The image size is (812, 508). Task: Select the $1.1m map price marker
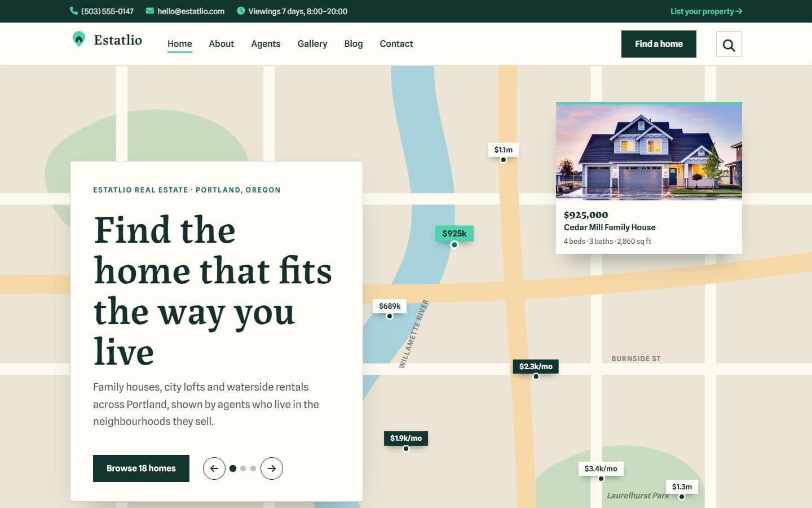[503, 150]
